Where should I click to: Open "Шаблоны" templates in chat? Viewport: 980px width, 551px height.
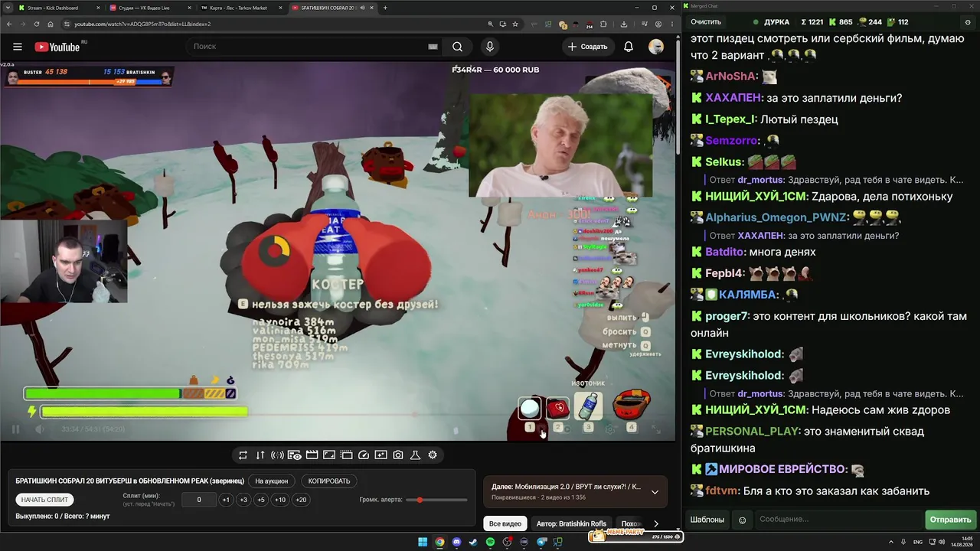tap(707, 520)
